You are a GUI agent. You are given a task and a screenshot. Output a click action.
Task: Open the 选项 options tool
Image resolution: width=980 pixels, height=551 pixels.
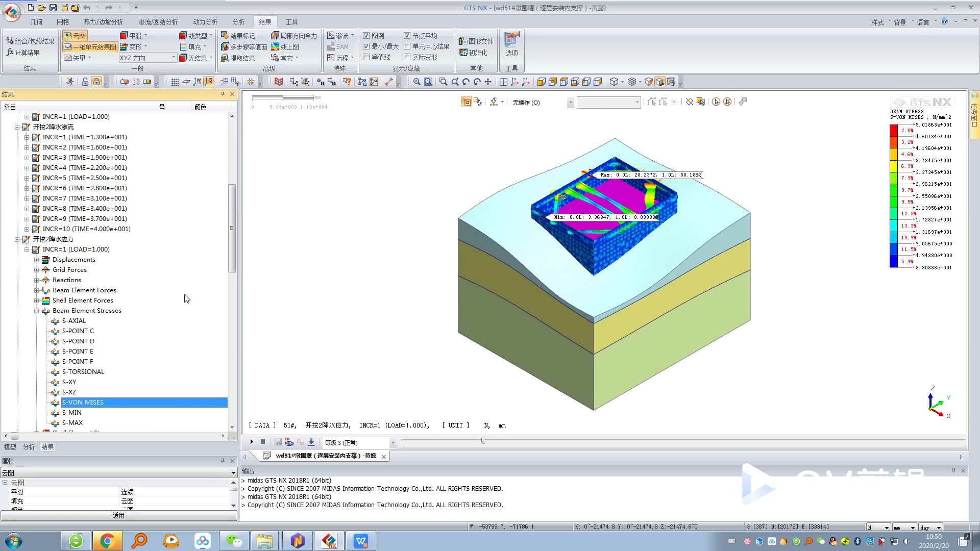coord(511,44)
